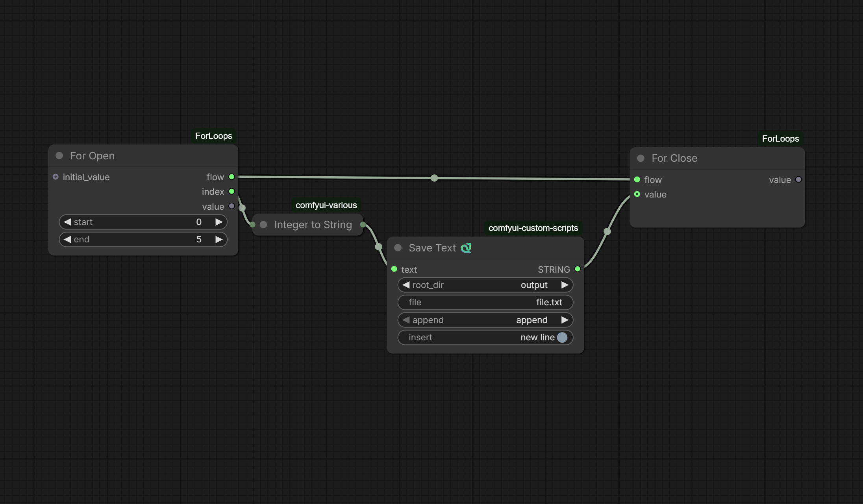The image size is (863, 504).
Task: Collapse the Save Text node using its dot
Action: [x=398, y=248]
